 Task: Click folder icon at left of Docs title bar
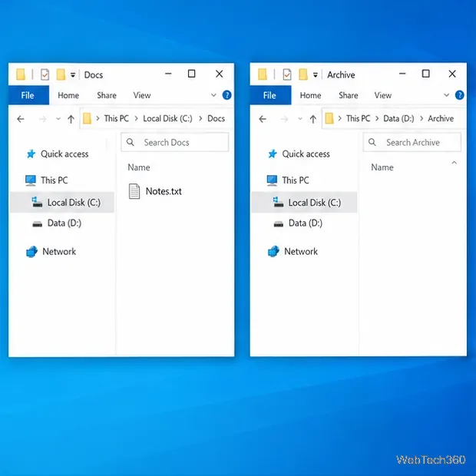pos(21,74)
